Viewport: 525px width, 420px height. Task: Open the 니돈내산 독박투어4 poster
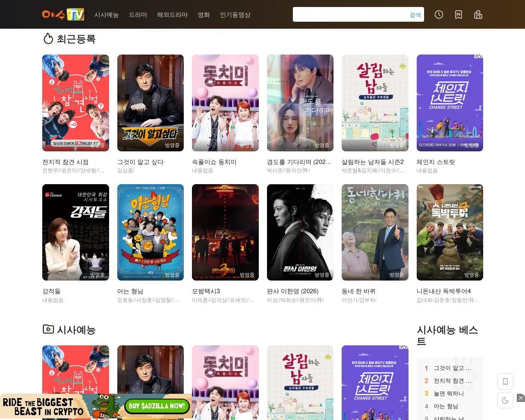(x=450, y=233)
